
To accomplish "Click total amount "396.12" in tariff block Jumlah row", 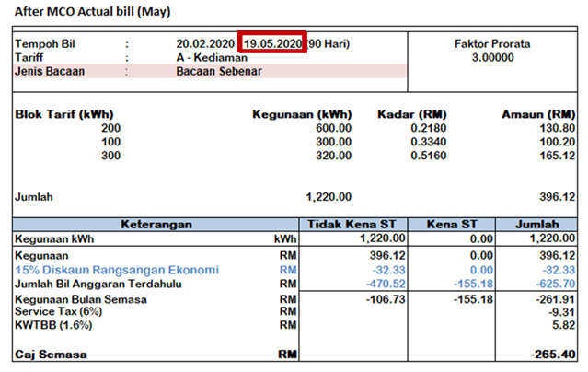I will point(558,197).
